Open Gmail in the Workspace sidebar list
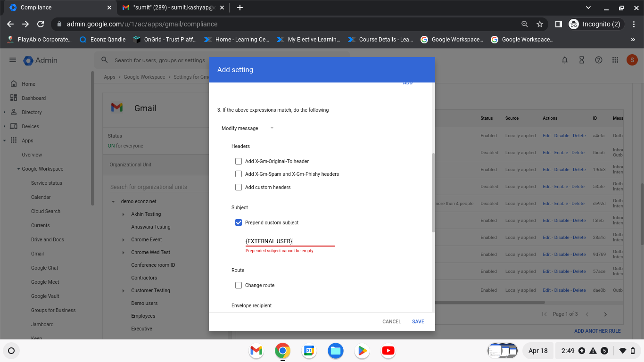Viewport: 644px width, 362px height. tap(37, 254)
